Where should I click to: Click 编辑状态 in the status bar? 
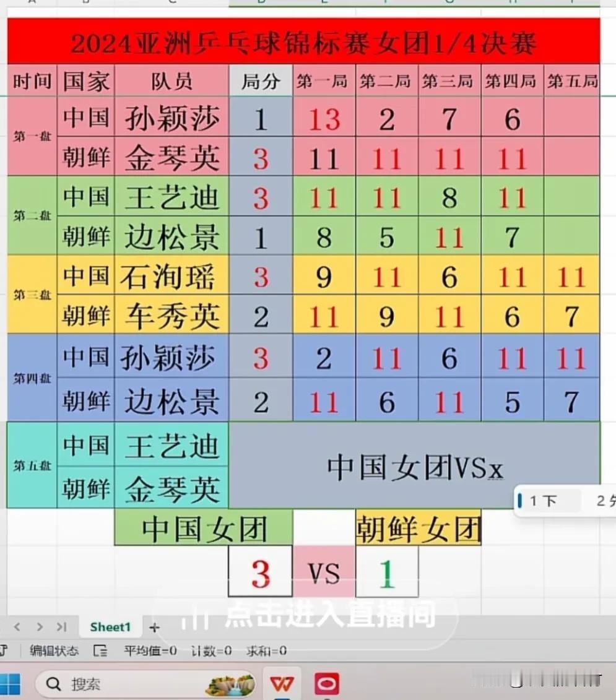pos(54,651)
